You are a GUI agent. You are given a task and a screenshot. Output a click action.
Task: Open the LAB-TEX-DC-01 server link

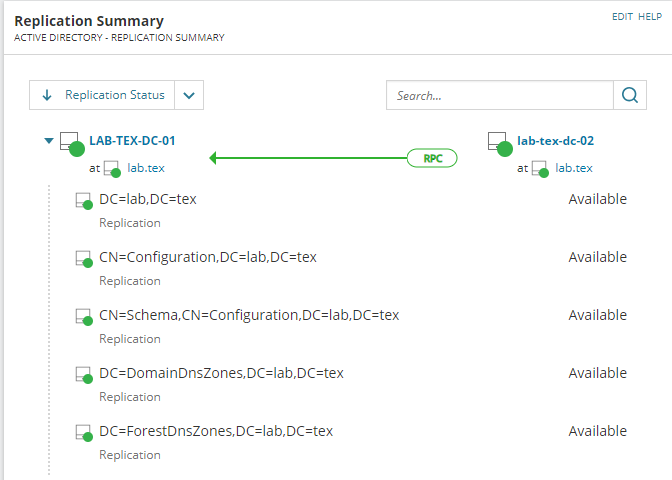coord(131,141)
